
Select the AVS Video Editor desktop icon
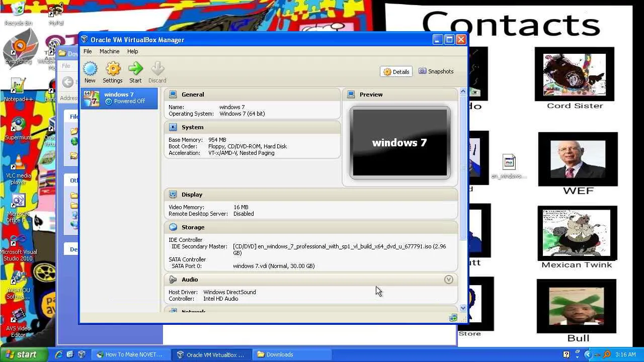[x=18, y=323]
